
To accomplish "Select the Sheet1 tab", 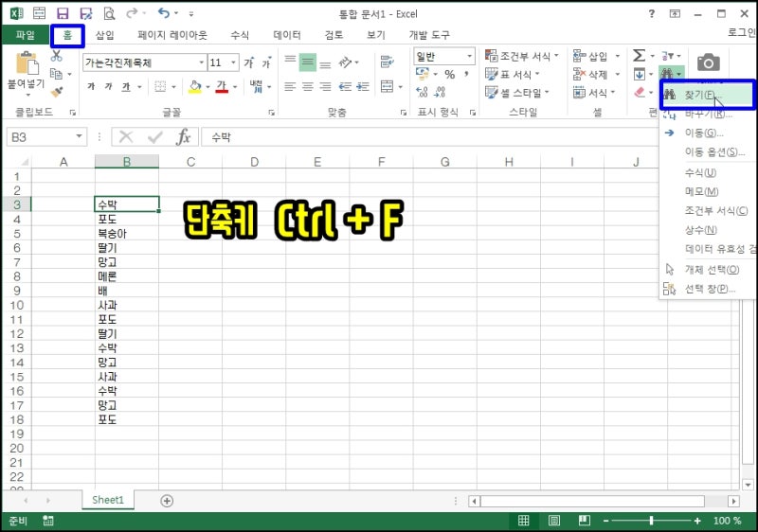I will (x=108, y=500).
